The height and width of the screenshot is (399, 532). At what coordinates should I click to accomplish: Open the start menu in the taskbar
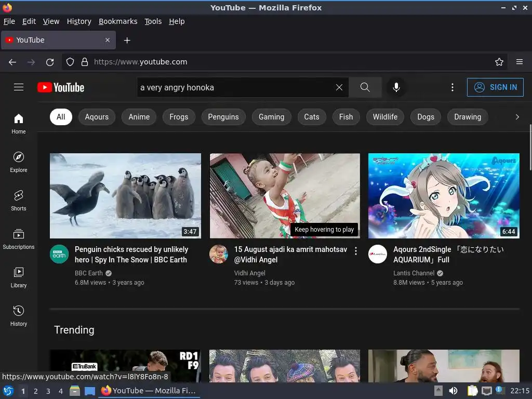(x=8, y=391)
